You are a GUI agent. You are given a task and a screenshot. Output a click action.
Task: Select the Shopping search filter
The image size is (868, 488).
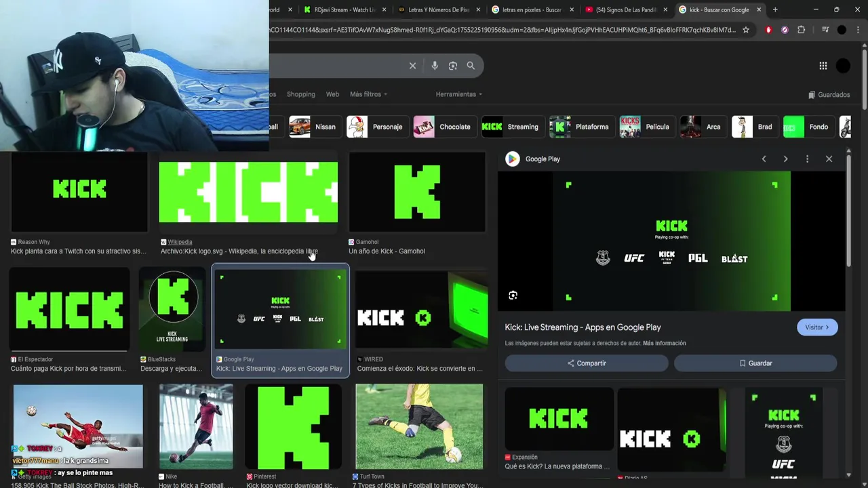pyautogui.click(x=301, y=94)
